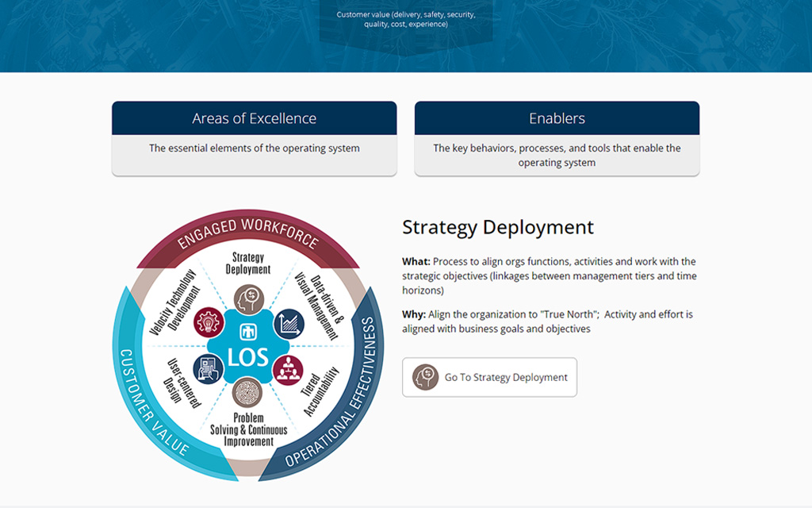Screen dimensions: 812x508
Task: Click the Customer value banner text at top
Action: [x=406, y=19]
